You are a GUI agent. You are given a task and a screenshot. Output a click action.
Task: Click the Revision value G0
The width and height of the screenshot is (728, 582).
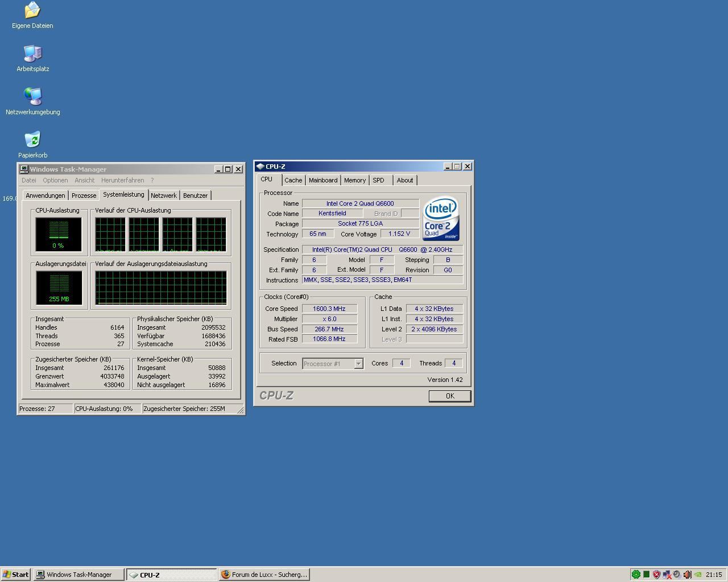[x=448, y=270]
